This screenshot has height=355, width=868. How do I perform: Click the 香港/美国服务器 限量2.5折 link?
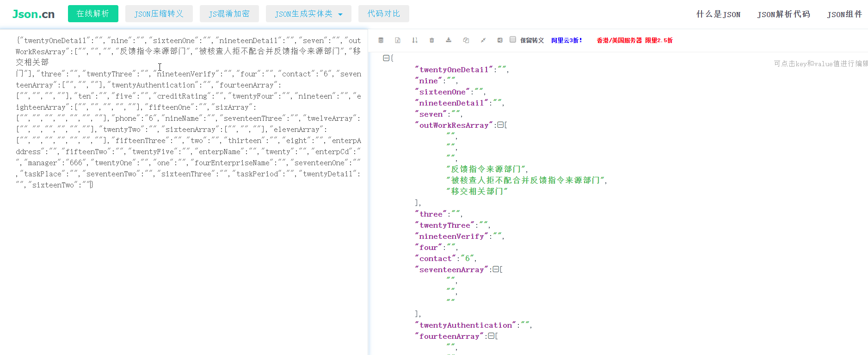[634, 40]
